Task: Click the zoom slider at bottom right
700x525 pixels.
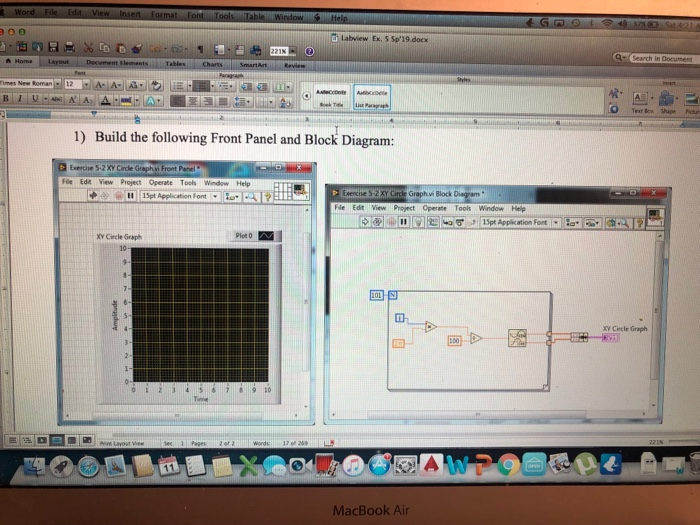Action: tap(683, 442)
